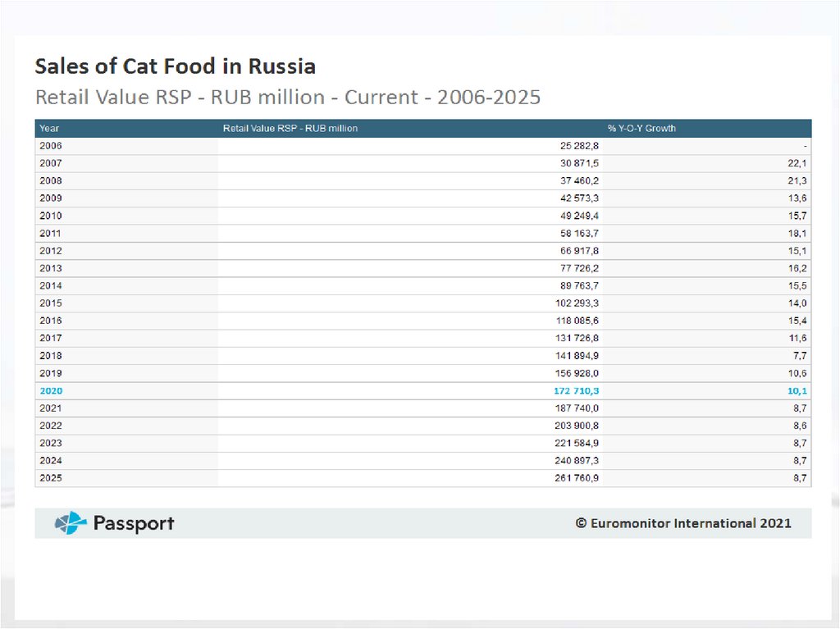This screenshot has height=629, width=840.
Task: Click the 2023 year cell
Action: coord(51,443)
